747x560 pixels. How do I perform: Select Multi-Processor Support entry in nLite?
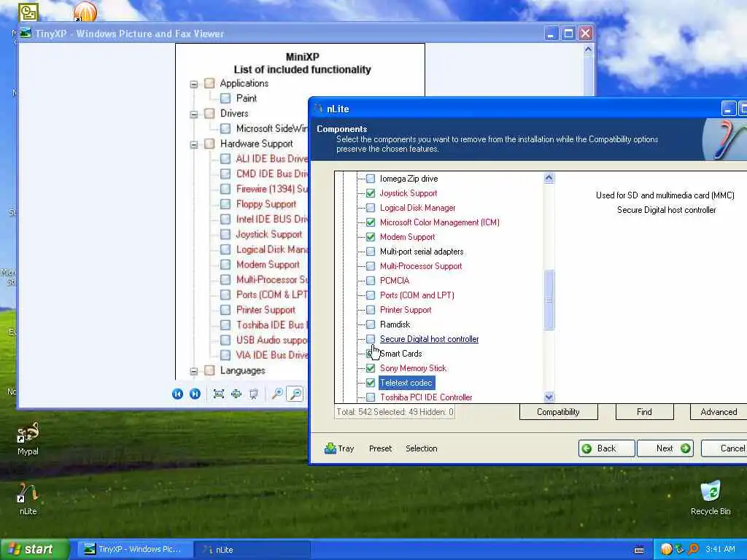click(421, 266)
